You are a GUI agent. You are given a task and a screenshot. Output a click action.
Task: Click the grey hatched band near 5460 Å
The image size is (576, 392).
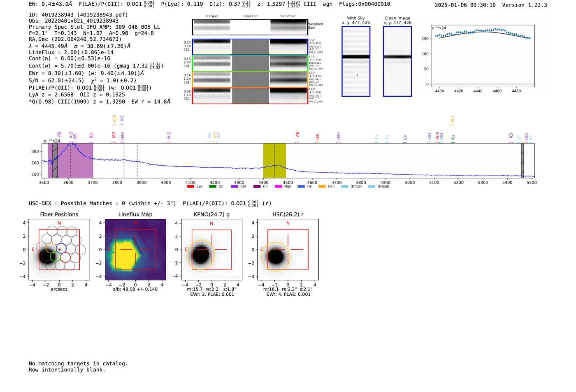tap(523, 161)
